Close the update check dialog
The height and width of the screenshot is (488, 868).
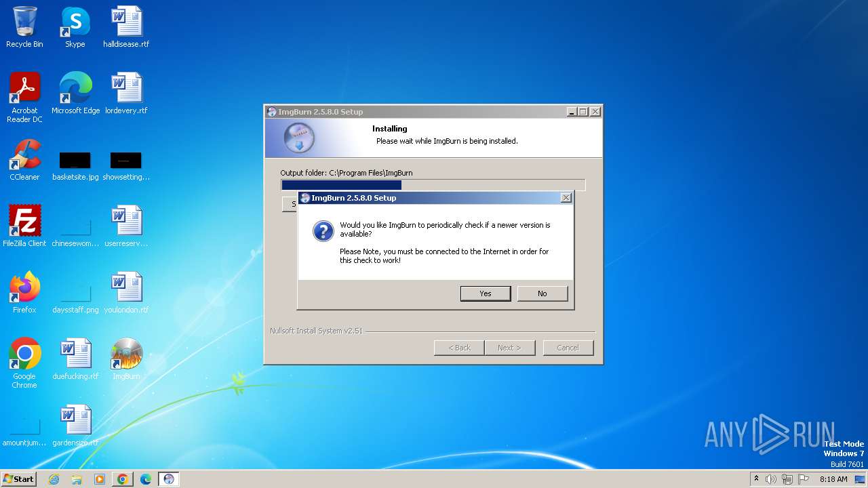pyautogui.click(x=566, y=198)
